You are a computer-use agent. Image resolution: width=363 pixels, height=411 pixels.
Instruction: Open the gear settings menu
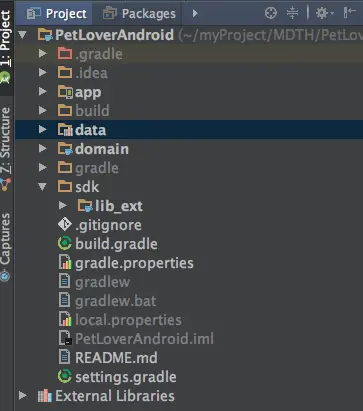pyautogui.click(x=324, y=13)
